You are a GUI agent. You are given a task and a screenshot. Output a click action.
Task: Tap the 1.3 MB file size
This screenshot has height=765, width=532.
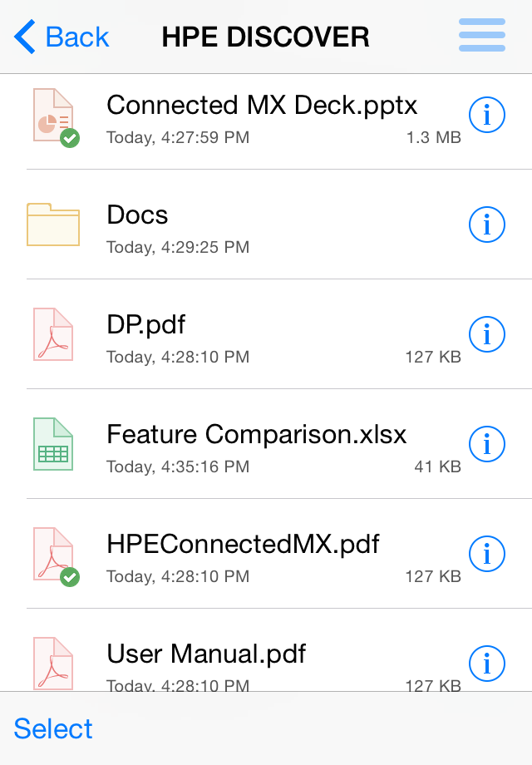434,137
